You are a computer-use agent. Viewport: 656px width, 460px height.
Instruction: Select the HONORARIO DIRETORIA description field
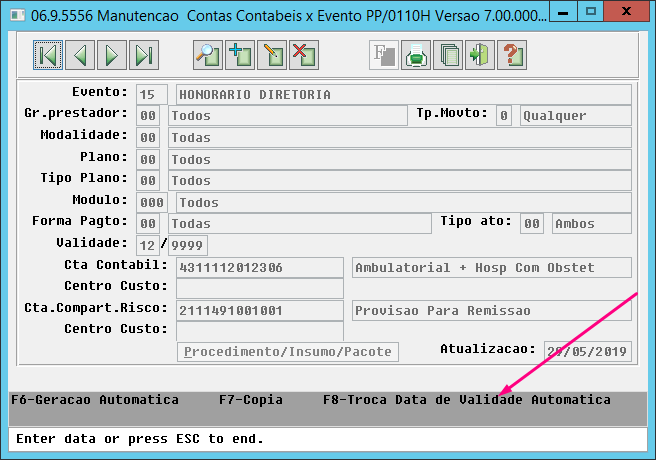pyautogui.click(x=404, y=95)
